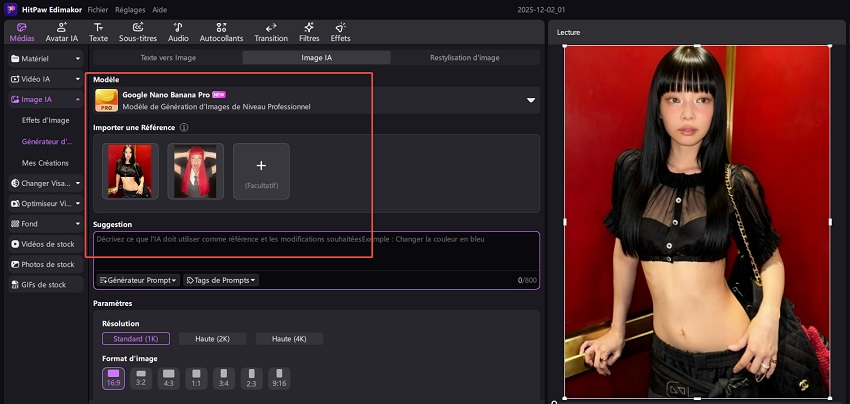Image resolution: width=850 pixels, height=404 pixels.
Task: Open the Transition tool
Action: [x=271, y=32]
